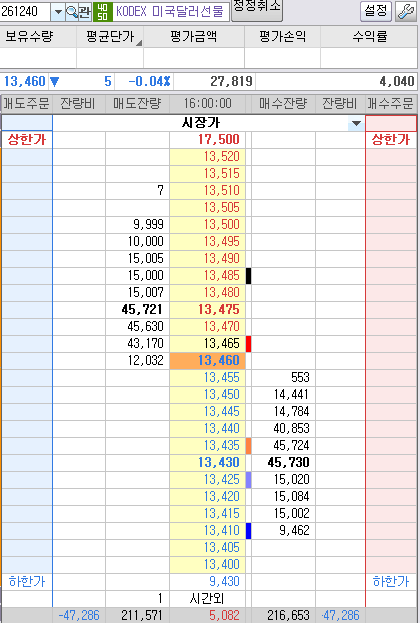Click the 16:00:00 time header
The image size is (420, 623).
click(x=207, y=104)
